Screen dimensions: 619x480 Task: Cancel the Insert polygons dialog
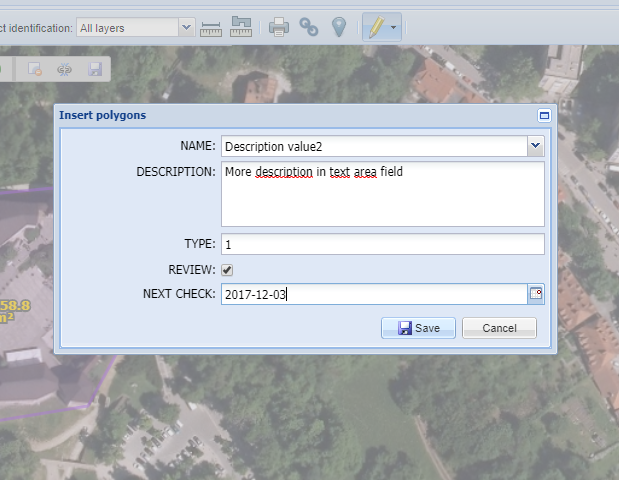(499, 328)
